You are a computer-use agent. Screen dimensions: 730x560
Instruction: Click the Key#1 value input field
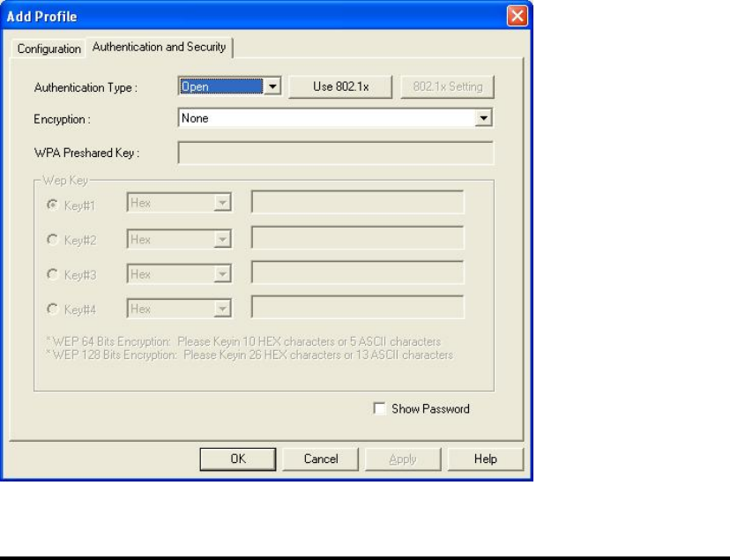tap(358, 202)
